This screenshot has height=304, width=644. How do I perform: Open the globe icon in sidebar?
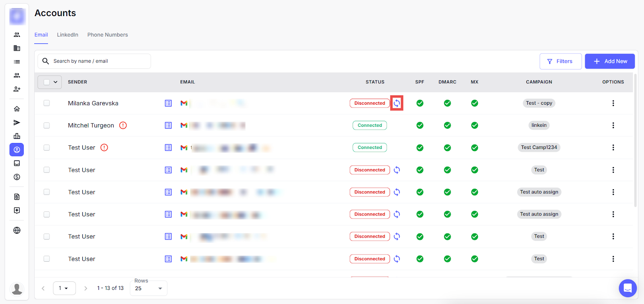[17, 230]
